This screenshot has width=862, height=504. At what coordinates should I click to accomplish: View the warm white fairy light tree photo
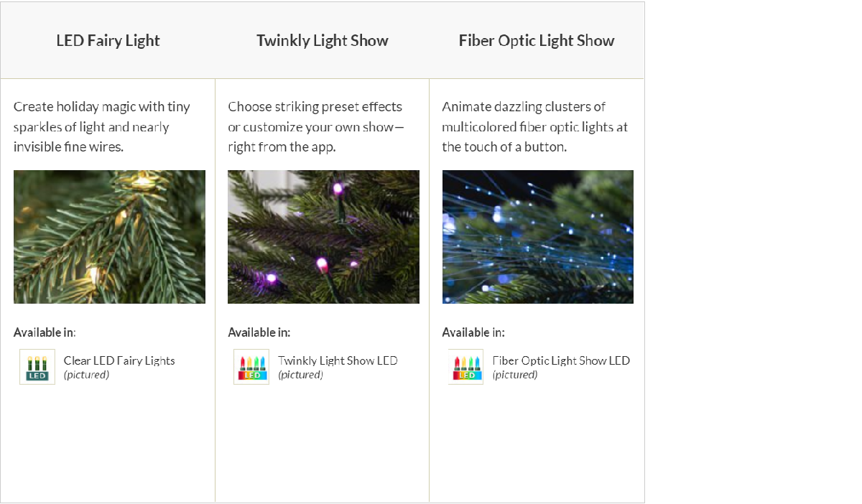point(109,237)
